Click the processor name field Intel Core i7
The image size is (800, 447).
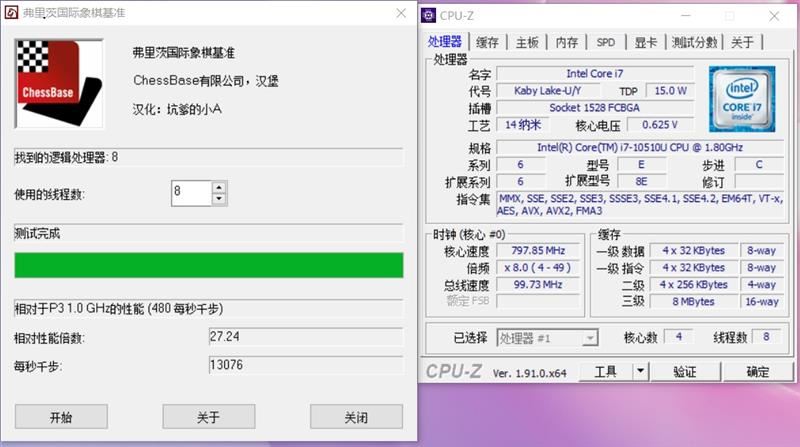(595, 73)
